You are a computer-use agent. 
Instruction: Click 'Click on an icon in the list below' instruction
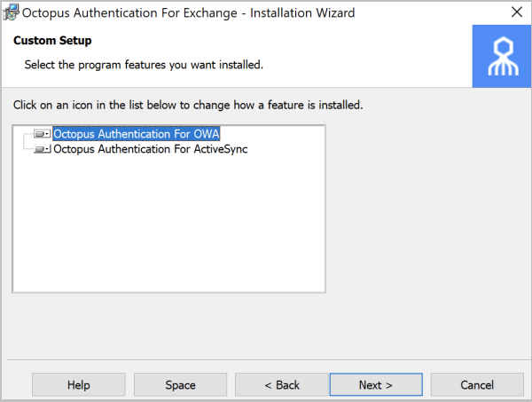click(x=188, y=105)
